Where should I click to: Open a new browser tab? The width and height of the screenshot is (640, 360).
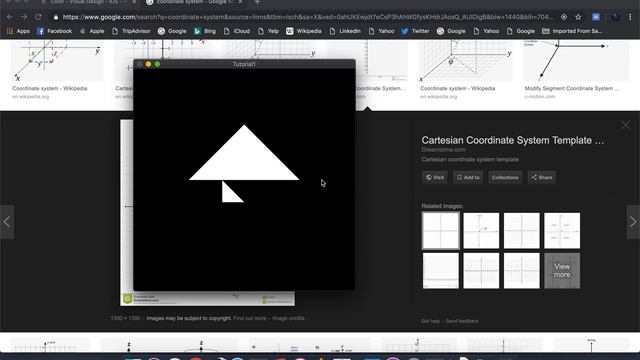pos(257,2)
